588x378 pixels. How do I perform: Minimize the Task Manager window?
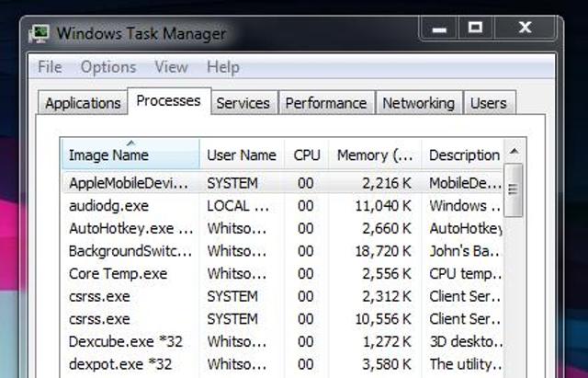pos(439,28)
